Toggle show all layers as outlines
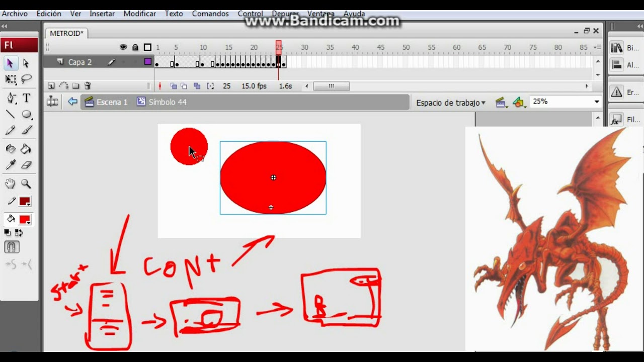This screenshot has height=362, width=644. click(x=147, y=47)
